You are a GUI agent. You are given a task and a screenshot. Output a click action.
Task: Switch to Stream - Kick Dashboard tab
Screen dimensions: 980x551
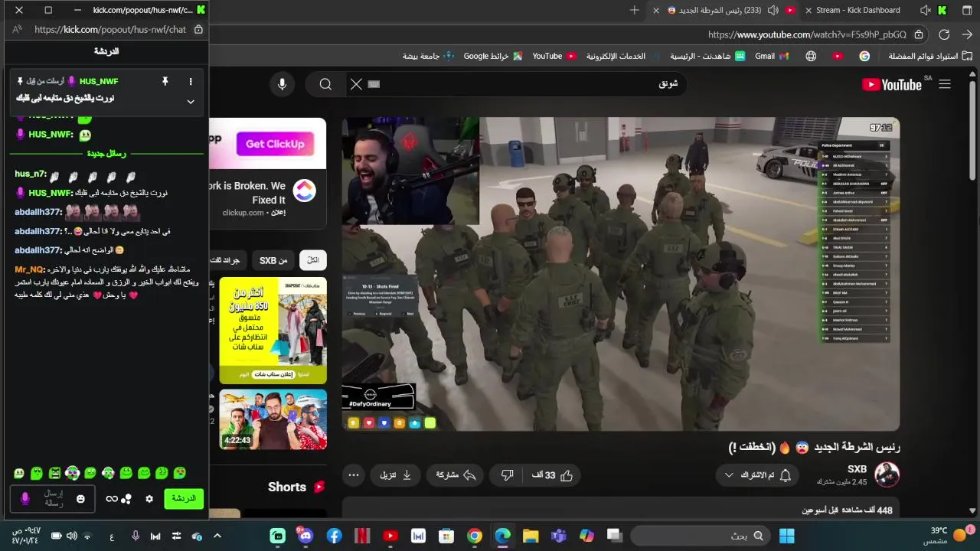click(x=858, y=10)
